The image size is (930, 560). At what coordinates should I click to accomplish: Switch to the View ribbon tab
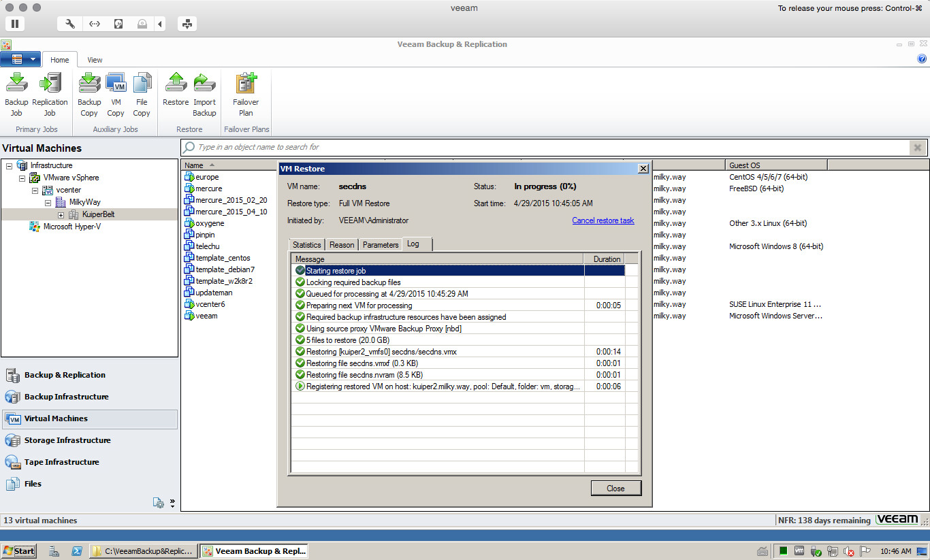[x=95, y=60]
